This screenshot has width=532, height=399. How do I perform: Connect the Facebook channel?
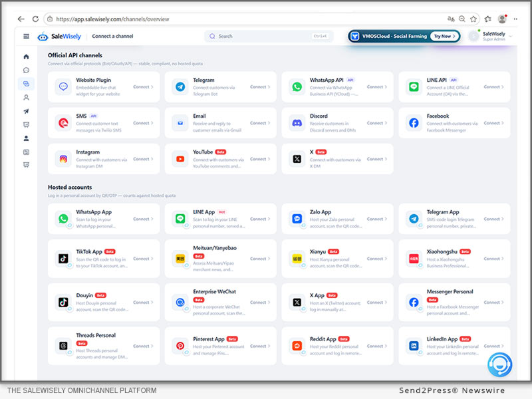pos(493,123)
